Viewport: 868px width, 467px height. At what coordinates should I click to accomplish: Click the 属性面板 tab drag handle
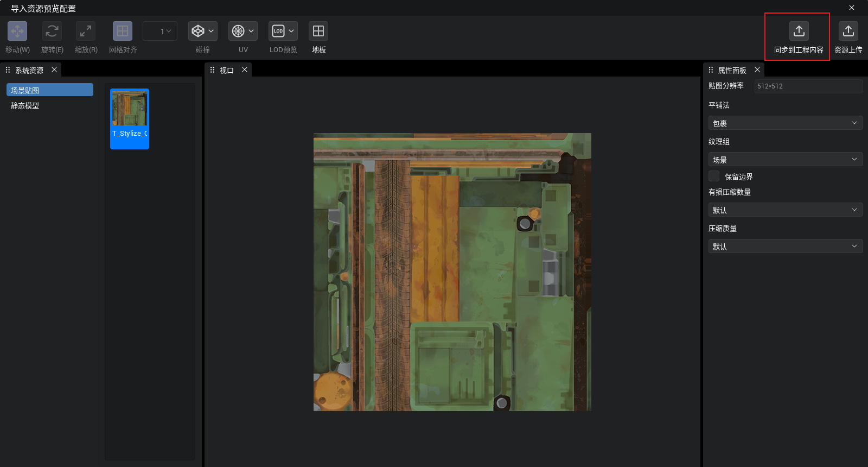click(x=711, y=70)
